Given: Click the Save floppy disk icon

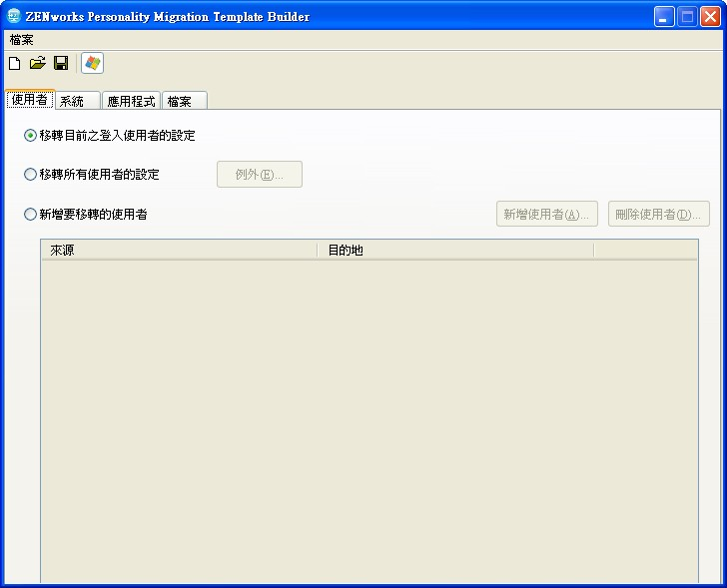Looking at the screenshot, I should [61, 63].
